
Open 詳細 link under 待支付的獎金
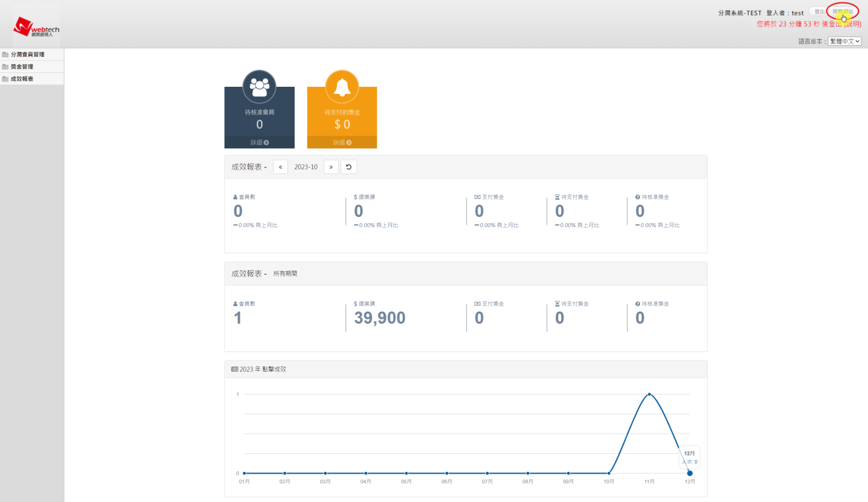click(342, 143)
